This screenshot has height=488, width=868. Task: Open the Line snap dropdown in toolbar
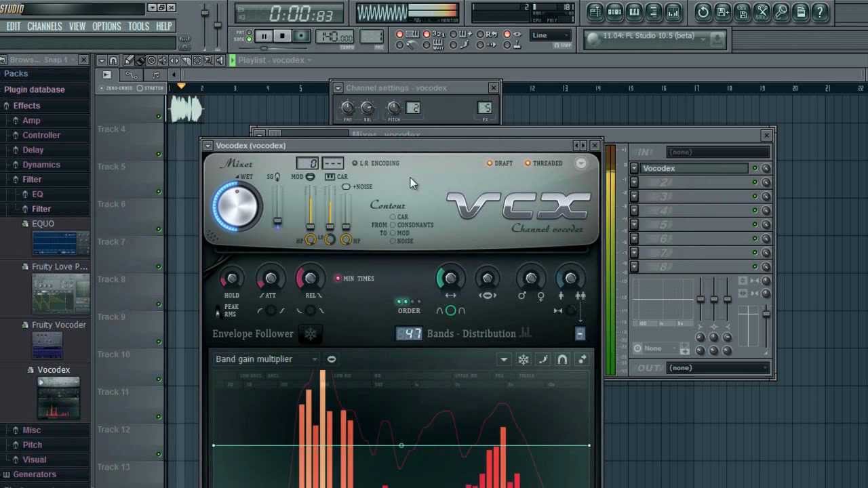click(551, 35)
